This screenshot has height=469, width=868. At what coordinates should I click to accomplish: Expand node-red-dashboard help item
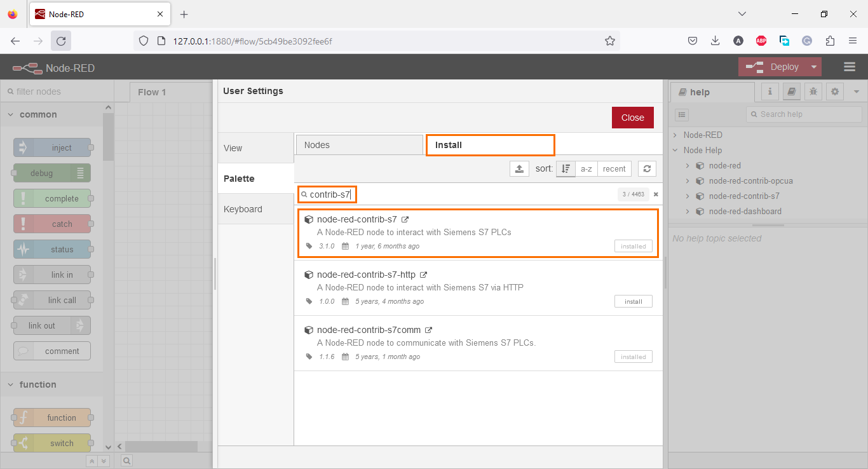(x=688, y=211)
